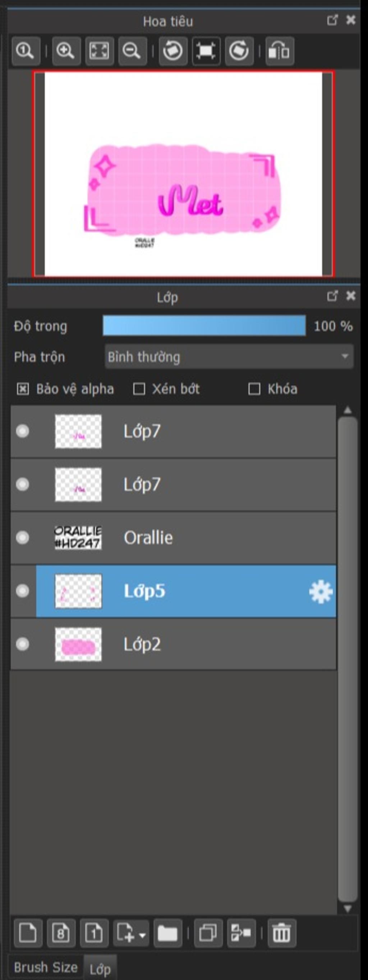Toggle the Bảo vệ alpha checkbox
This screenshot has height=980, width=368.
click(23, 389)
